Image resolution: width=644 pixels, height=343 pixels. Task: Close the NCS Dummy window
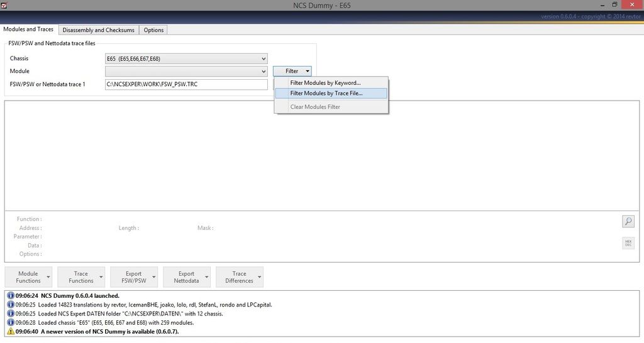pos(632,5)
